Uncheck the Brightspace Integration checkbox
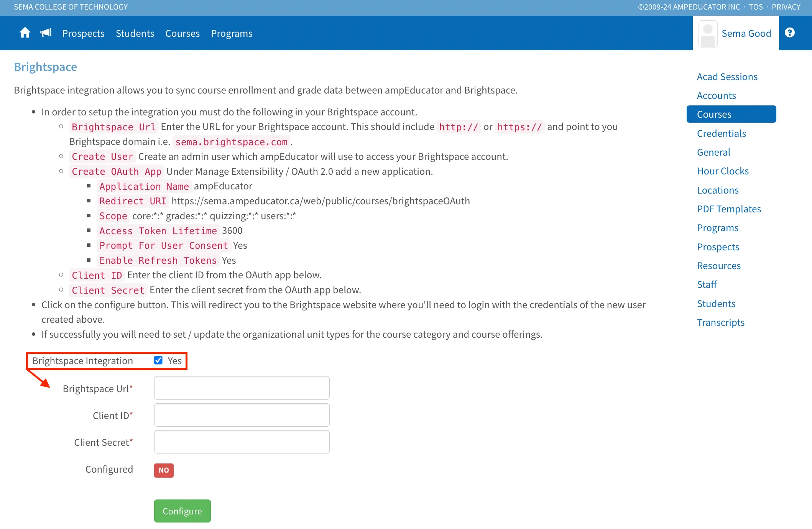Viewport: 812px width, 529px height. pos(158,360)
